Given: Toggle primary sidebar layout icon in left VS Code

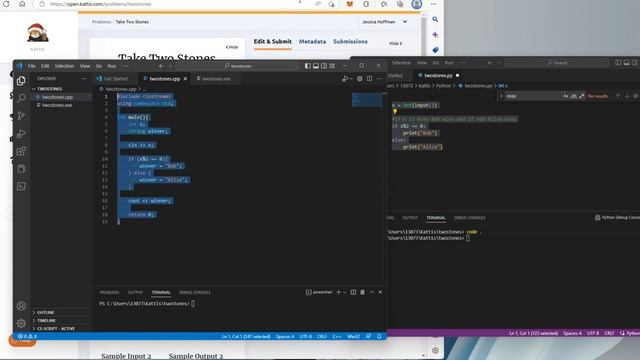Looking at the screenshot, I should (307, 66).
